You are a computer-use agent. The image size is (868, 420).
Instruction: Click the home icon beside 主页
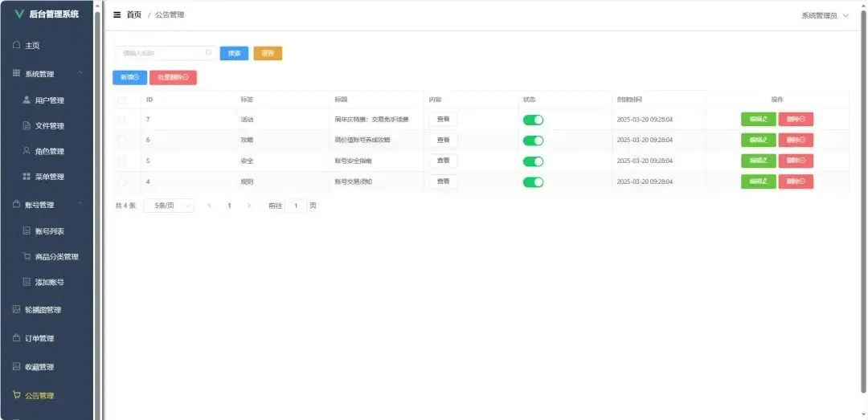(x=17, y=45)
